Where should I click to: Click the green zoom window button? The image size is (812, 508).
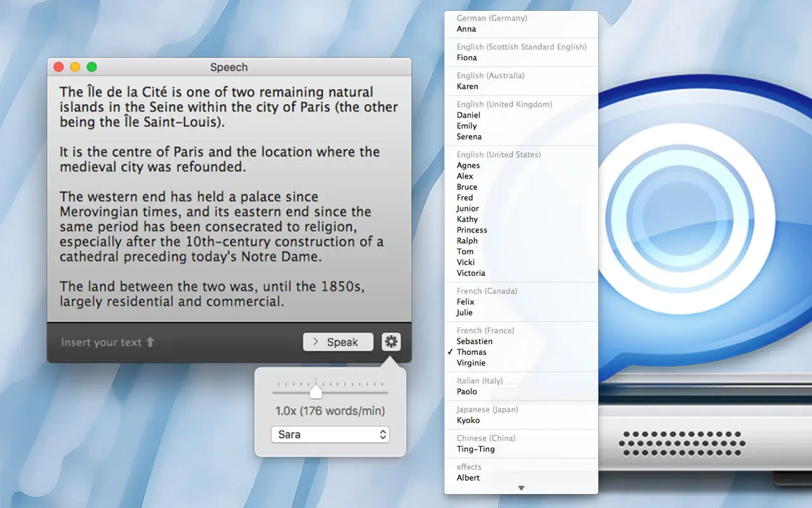click(x=92, y=67)
